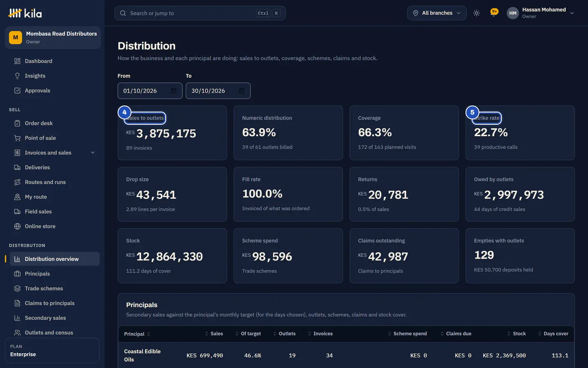The height and width of the screenshot is (368, 588).
Task: Click the Routes and runs icon
Action: [17, 182]
